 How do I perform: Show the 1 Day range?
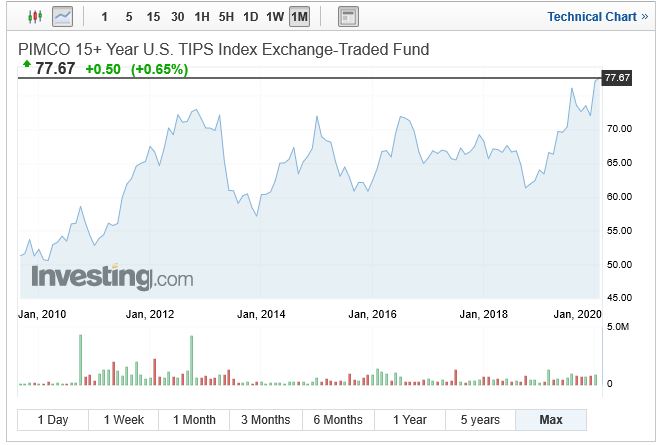(x=53, y=420)
